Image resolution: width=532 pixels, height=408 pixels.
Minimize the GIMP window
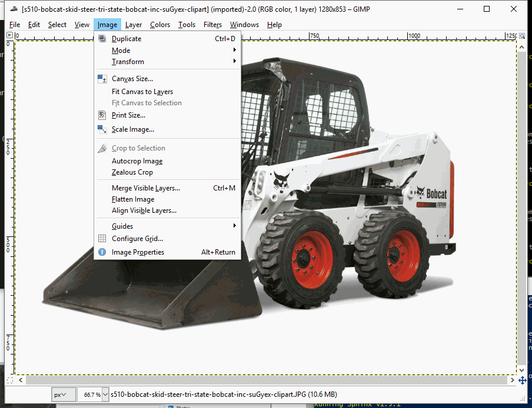tap(460, 9)
